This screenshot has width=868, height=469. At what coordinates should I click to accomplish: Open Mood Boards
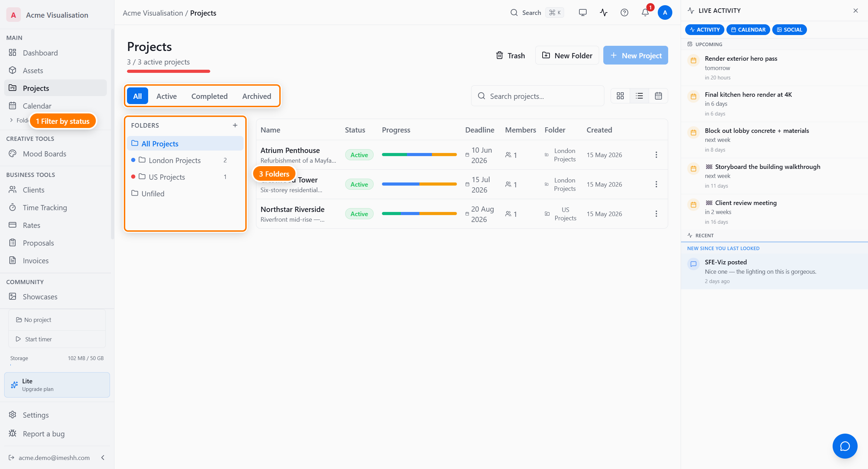(x=56, y=154)
